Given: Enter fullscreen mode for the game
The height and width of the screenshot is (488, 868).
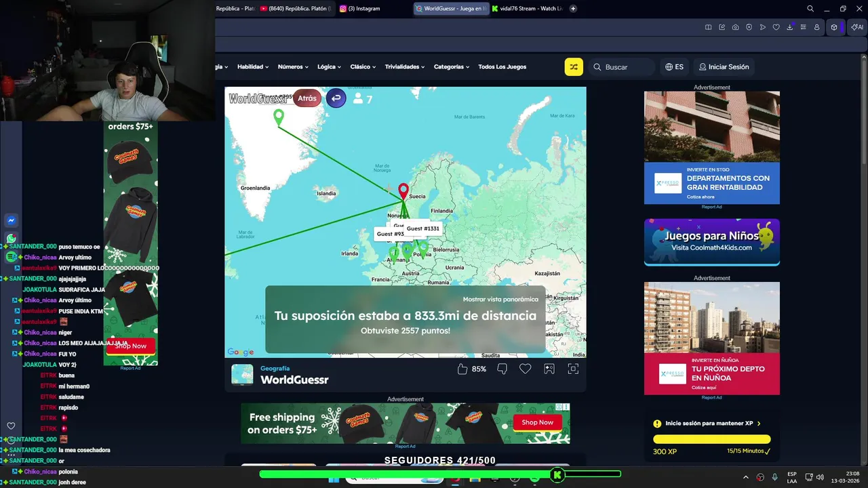Looking at the screenshot, I should click(573, 369).
